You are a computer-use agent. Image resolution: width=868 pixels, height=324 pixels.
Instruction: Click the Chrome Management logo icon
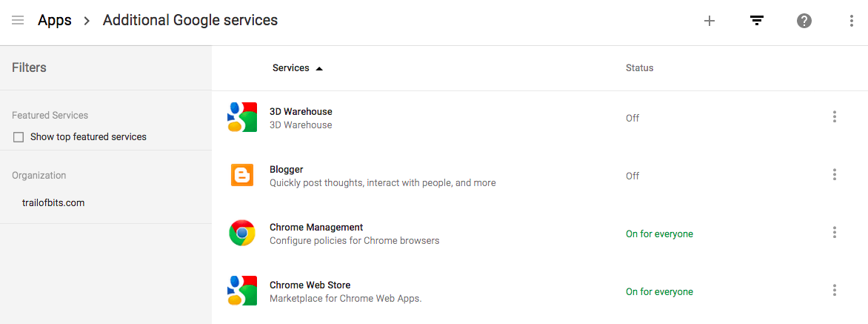pos(242,233)
